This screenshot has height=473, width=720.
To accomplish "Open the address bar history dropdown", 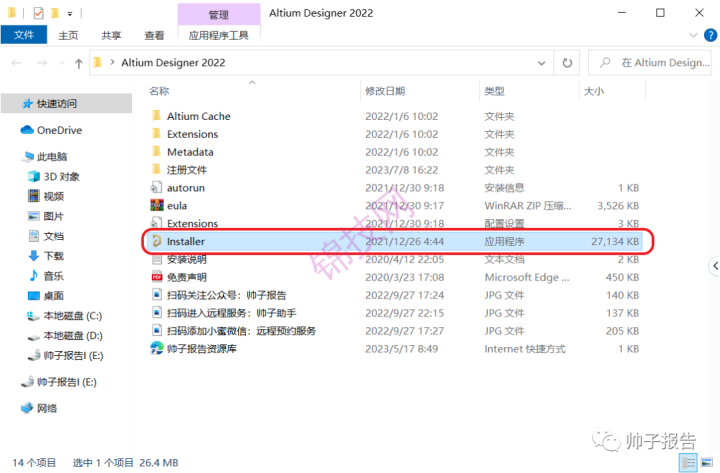I will [x=541, y=63].
